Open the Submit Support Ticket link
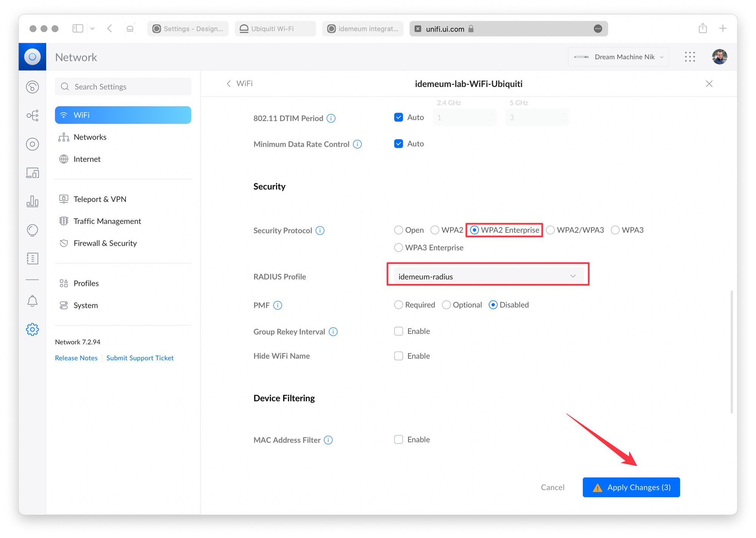 point(140,358)
